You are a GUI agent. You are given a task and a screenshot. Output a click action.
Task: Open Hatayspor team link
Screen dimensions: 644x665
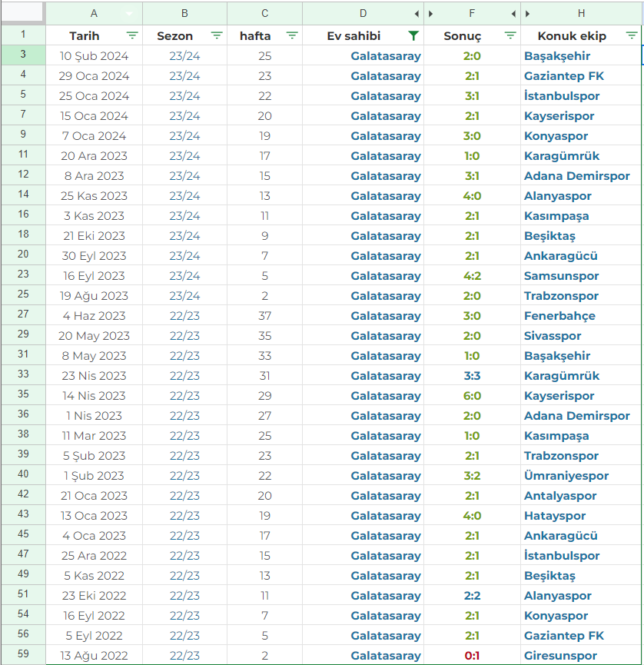click(x=555, y=515)
